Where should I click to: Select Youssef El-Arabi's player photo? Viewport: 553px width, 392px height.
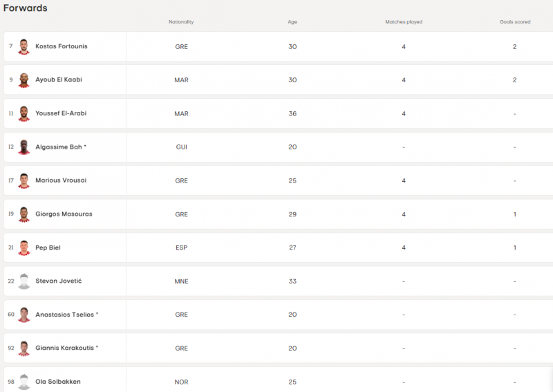coord(24,113)
